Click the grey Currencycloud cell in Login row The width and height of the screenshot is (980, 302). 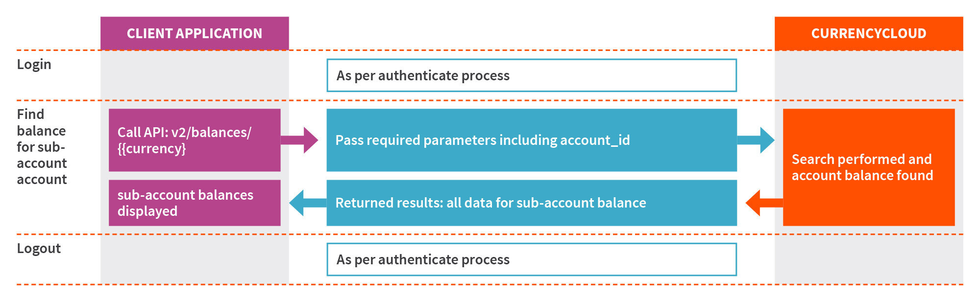click(869, 75)
